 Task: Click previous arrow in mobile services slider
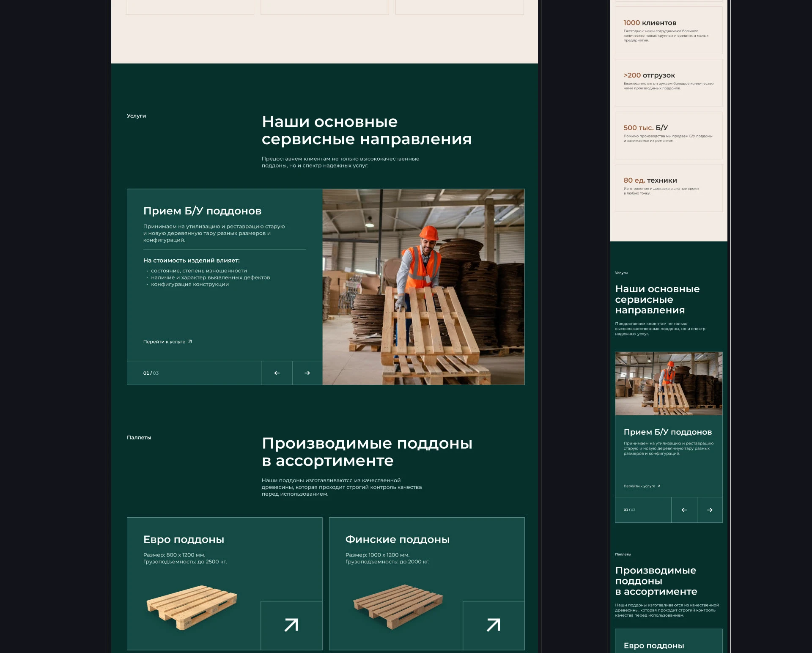[x=684, y=510]
